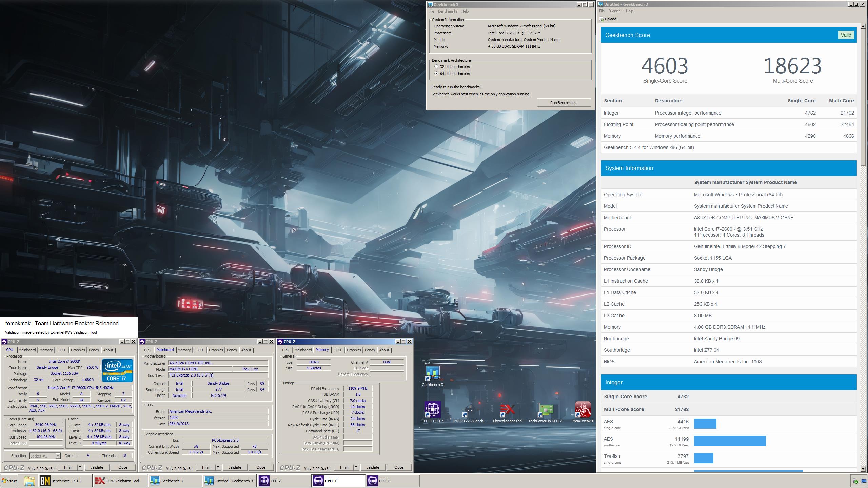Screen dimensions: 868x488
Task: Click the Intel Core i7 logo in CPU-Z
Action: tap(118, 370)
